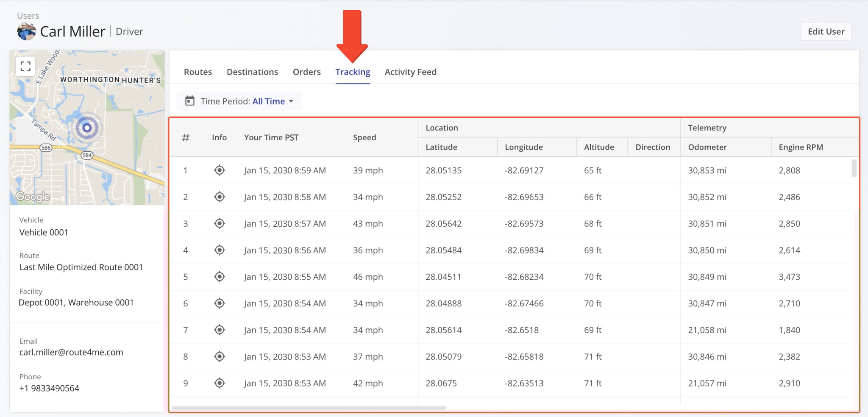
Task: Click Carl Miller's profile avatar
Action: click(26, 32)
